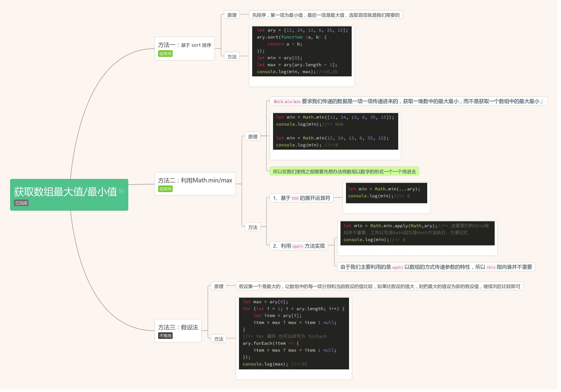This screenshot has height=392, width=561.
Task: Select the 方法三：假设法 node
Action: click(178, 327)
